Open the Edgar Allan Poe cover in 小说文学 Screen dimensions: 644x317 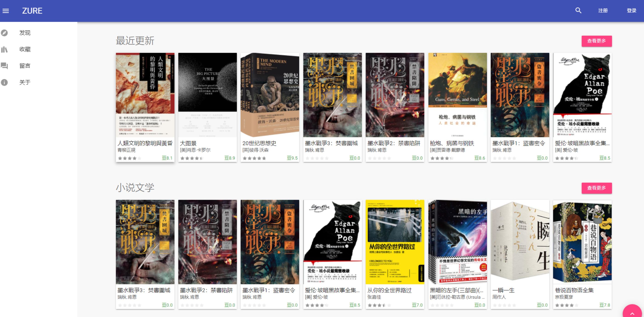click(x=333, y=242)
